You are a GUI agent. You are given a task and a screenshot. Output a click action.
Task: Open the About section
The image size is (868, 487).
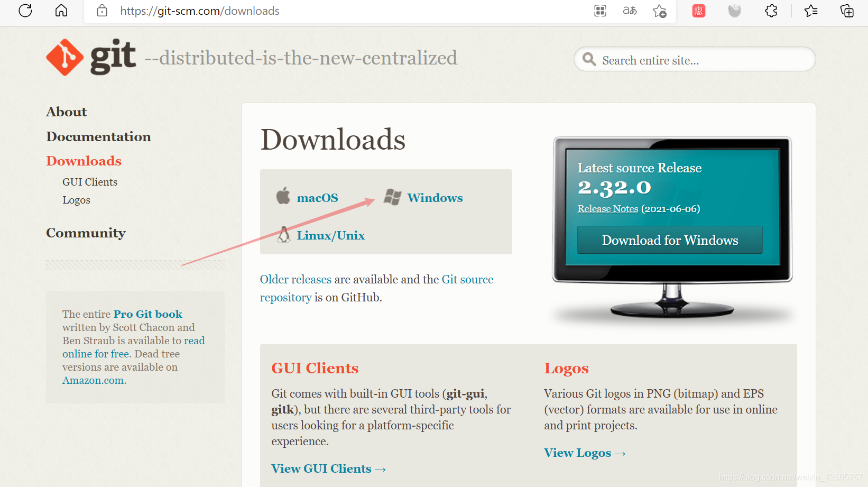point(66,112)
